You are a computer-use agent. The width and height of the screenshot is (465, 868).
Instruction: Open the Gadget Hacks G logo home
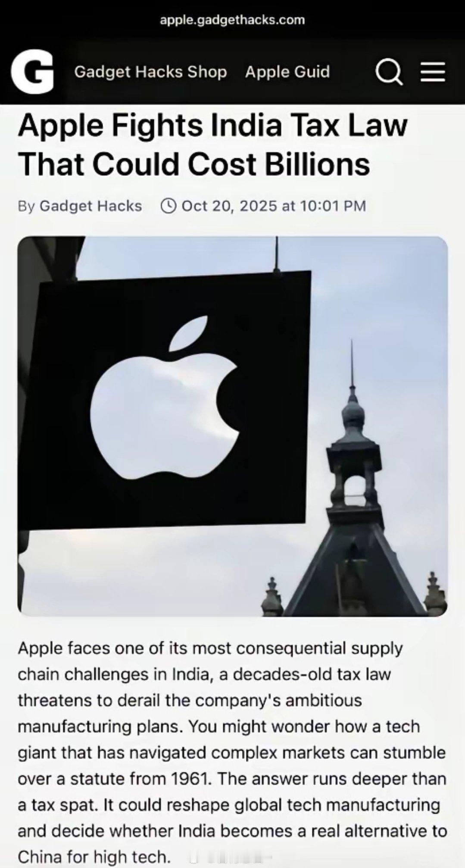coord(32,72)
